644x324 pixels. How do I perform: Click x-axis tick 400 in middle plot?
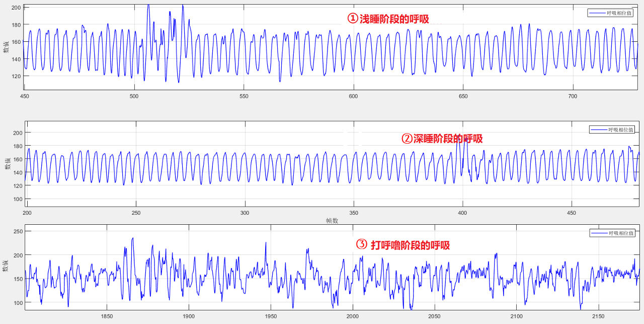[463, 213]
